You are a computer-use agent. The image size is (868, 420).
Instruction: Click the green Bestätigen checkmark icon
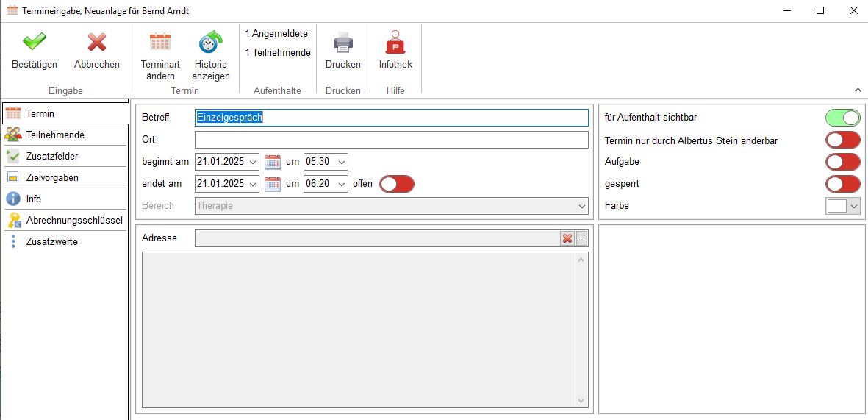coord(34,43)
